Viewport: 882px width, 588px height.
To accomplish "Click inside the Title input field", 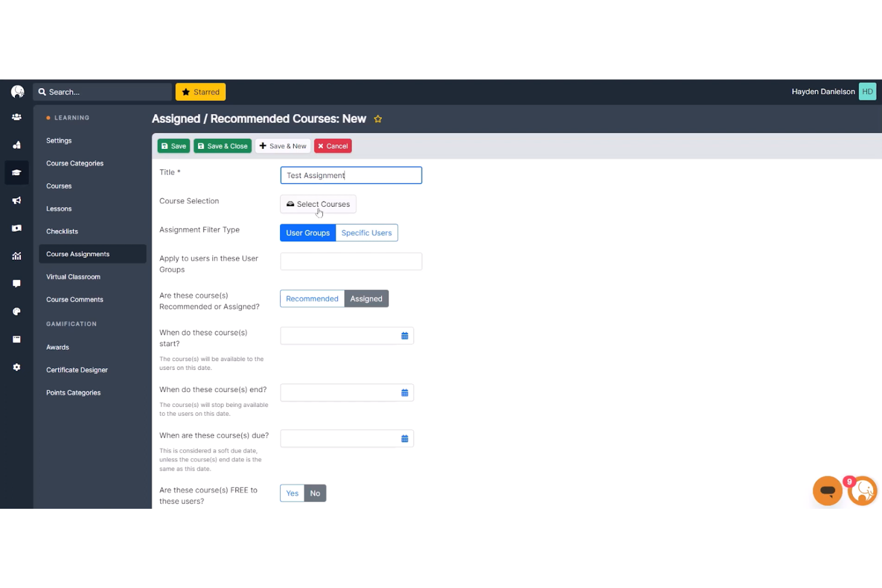I will (x=351, y=175).
